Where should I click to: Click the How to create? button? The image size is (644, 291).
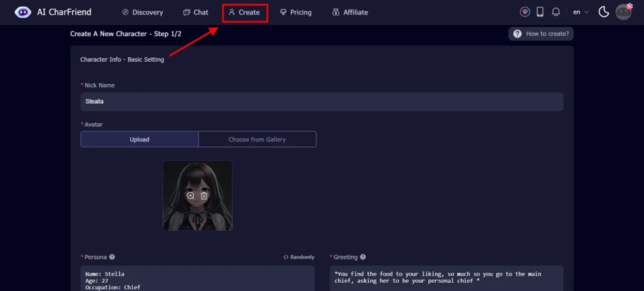[541, 34]
